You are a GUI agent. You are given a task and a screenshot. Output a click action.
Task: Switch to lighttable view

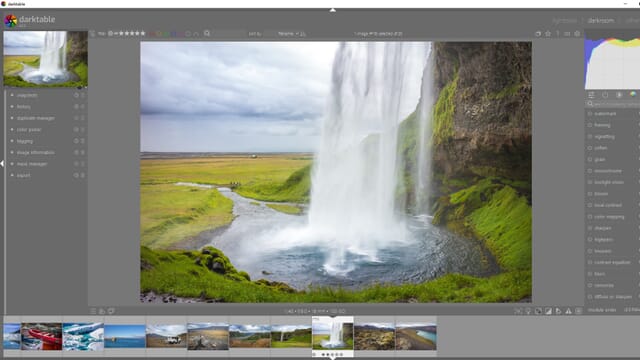click(x=564, y=20)
